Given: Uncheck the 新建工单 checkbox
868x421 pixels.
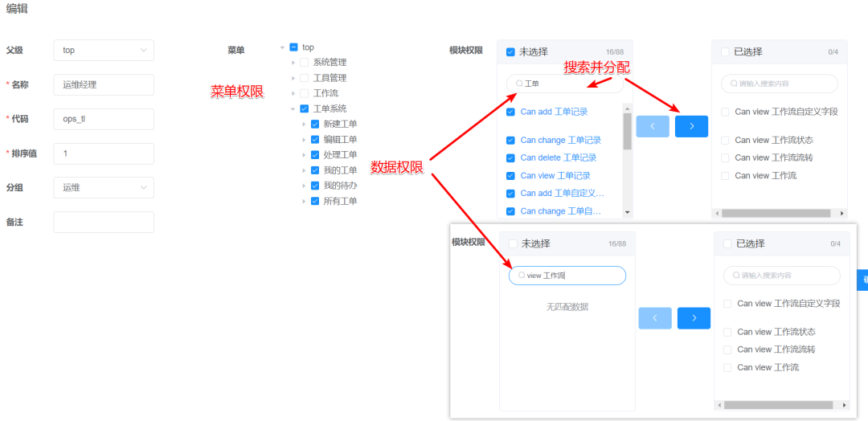Looking at the screenshot, I should click(x=315, y=124).
